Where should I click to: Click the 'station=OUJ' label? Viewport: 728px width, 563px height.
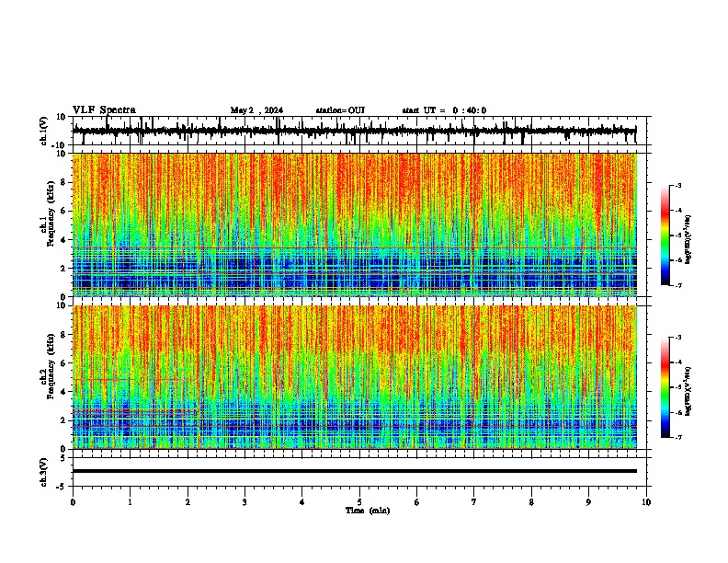pos(340,110)
